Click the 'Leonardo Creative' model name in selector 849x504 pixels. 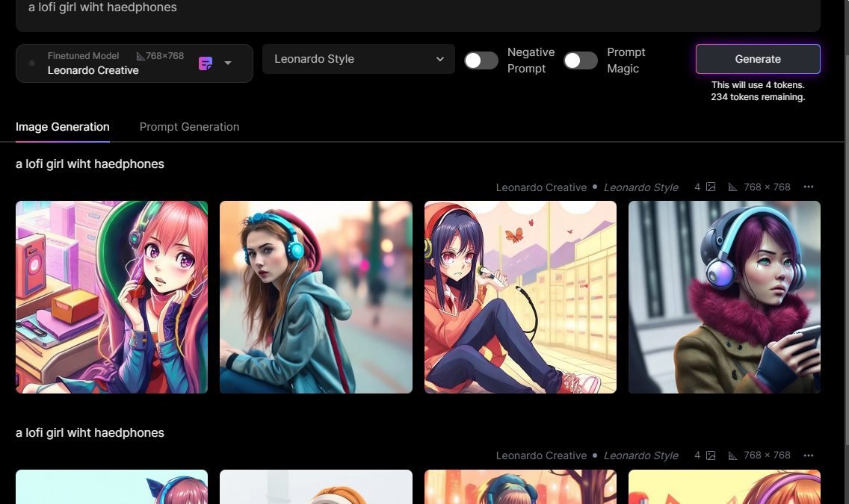point(93,70)
